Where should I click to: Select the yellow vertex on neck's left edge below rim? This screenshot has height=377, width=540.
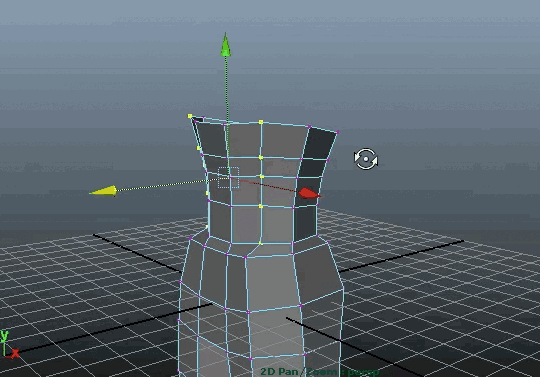[x=198, y=148]
